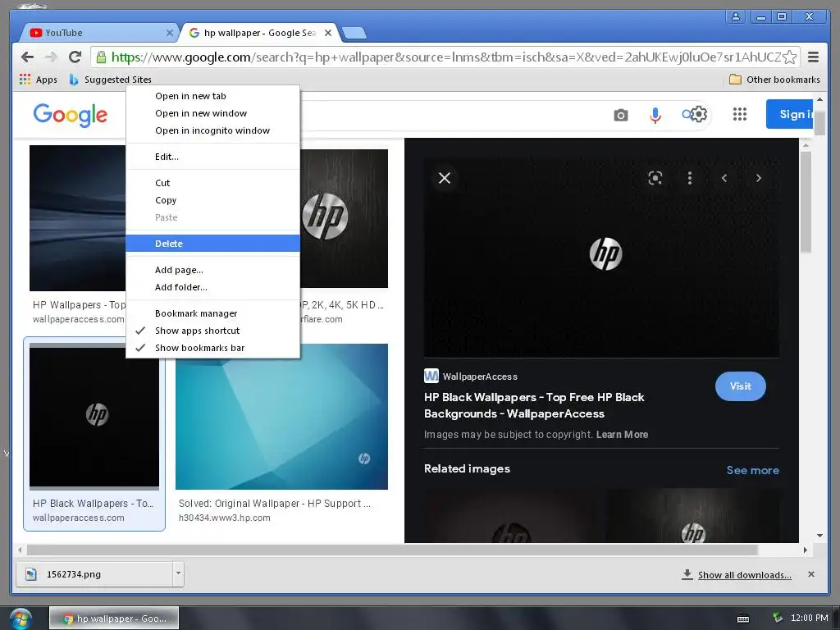This screenshot has height=630, width=840.
Task: Search by image with the camera icon
Action: [620, 115]
